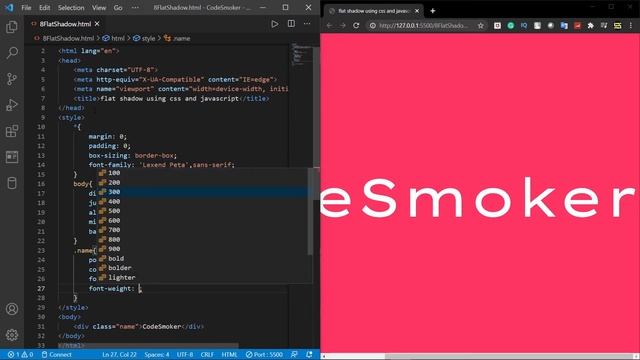Open Run and Debug view
Image resolution: width=640 pixels, height=360 pixels.
coord(12,105)
